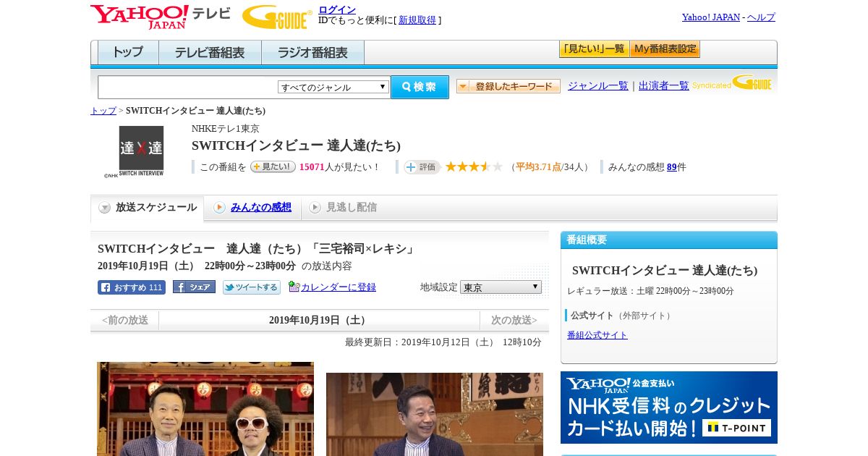Viewport: 868px width, 456px height.
Task: Click the calendar icon beside カレンダーに登録
Action: tap(294, 287)
